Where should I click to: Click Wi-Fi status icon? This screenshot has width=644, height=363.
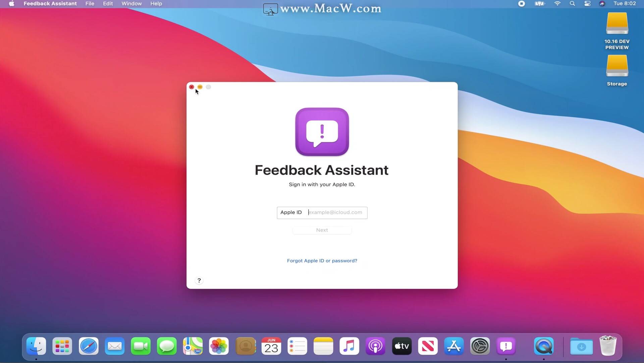pos(557,4)
